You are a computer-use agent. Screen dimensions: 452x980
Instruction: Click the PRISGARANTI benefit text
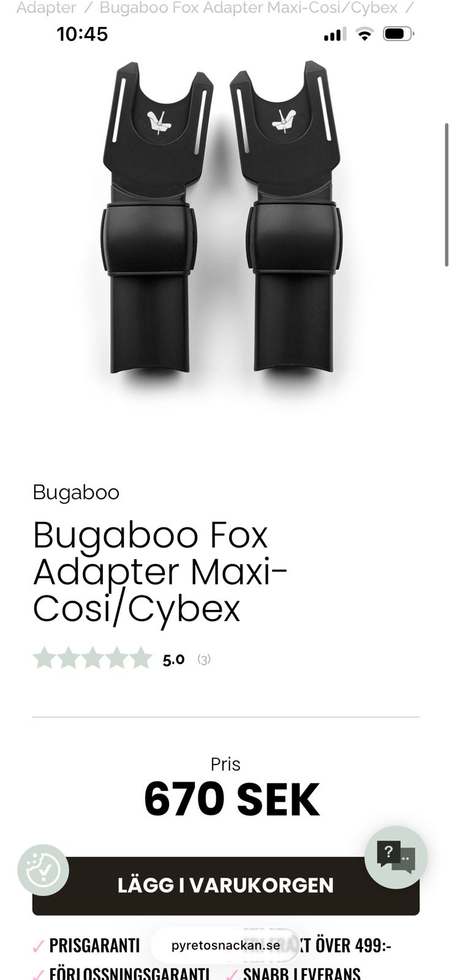[94, 946]
